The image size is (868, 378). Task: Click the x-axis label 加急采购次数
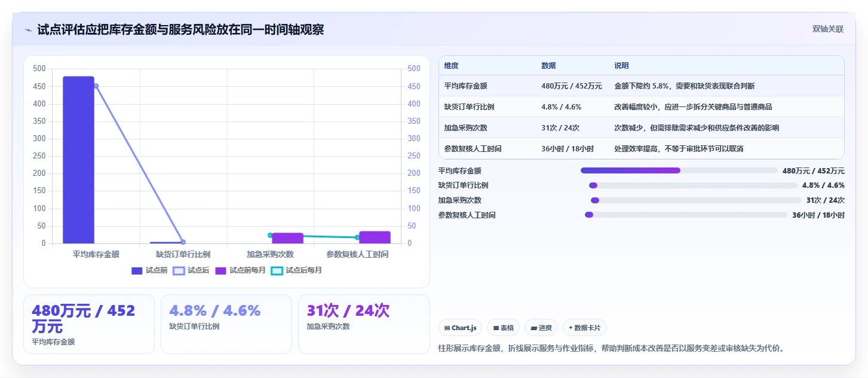coord(271,254)
